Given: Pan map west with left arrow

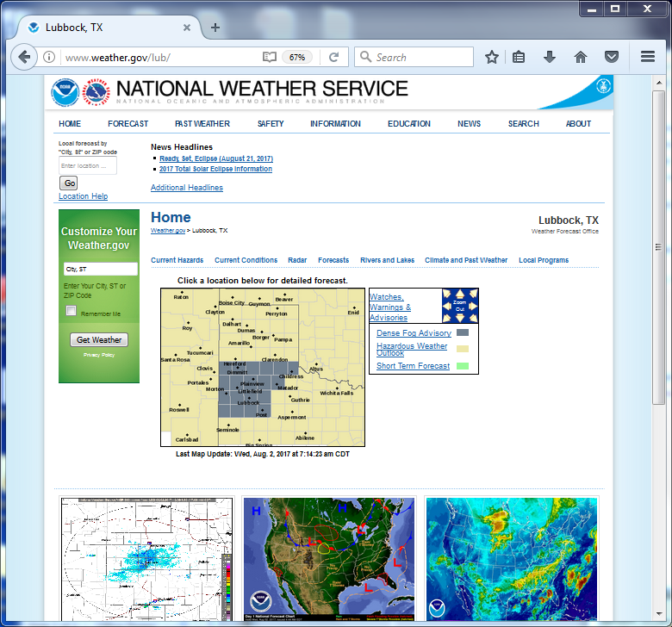Looking at the screenshot, I should 446,306.
